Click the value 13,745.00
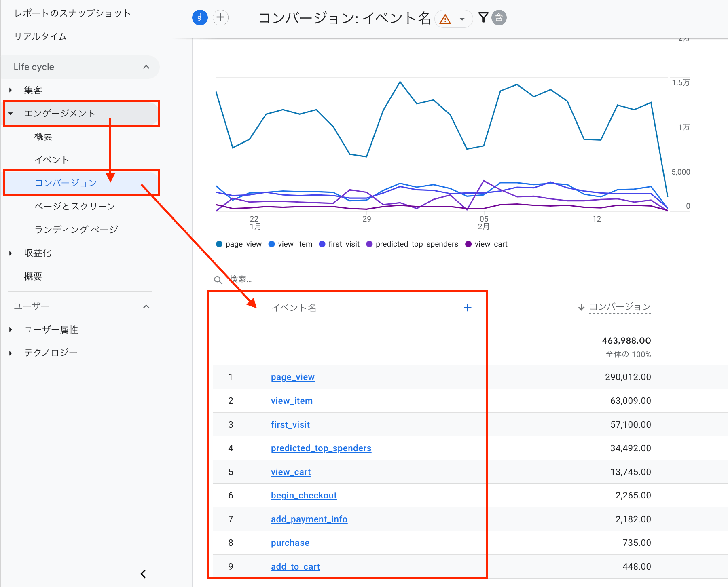This screenshot has height=587, width=728. [631, 472]
